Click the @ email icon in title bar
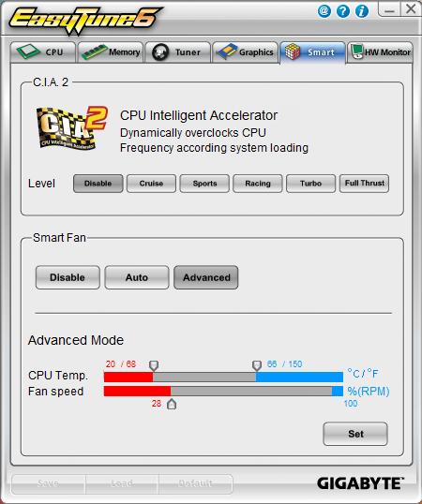Image resolution: width=422 pixels, height=504 pixels. [324, 11]
